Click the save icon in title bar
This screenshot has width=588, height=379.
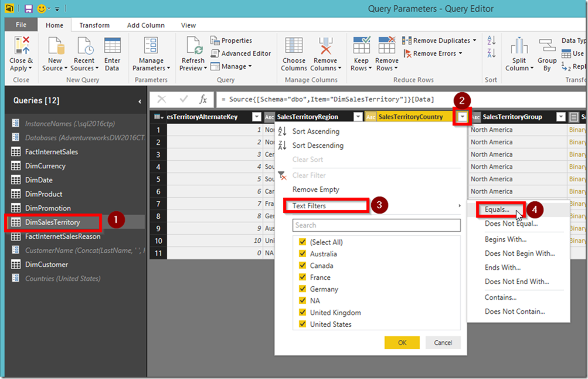[29, 8]
